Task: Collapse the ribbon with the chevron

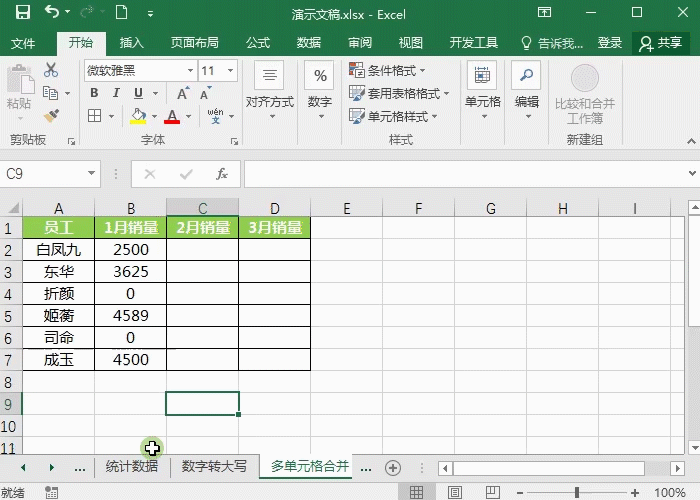Action: pos(692,142)
